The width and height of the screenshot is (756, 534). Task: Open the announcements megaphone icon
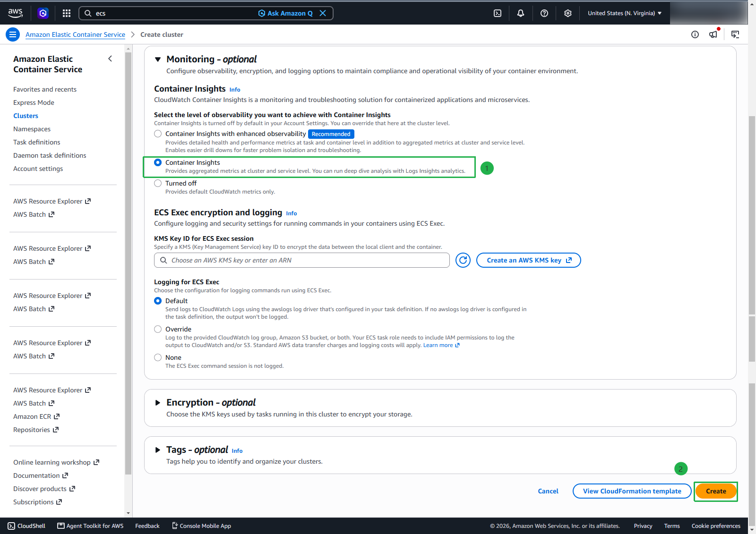[x=713, y=34]
